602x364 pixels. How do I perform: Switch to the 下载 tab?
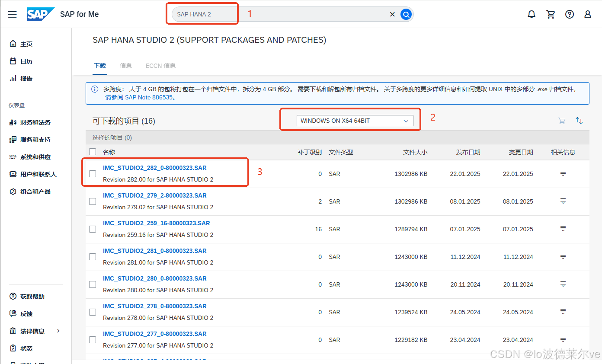click(100, 66)
